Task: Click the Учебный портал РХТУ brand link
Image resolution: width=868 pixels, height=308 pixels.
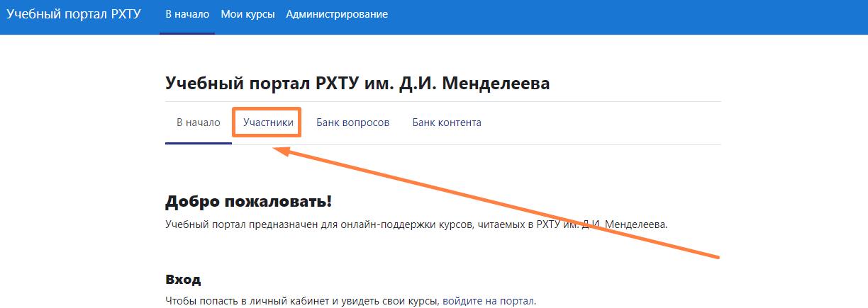Action: click(x=74, y=14)
